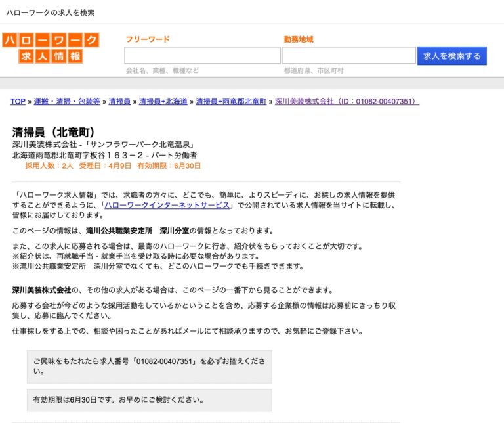Screen dimensions: 504x423
Task: Open the ハローワークインターネットサービス link
Action: (x=167, y=205)
